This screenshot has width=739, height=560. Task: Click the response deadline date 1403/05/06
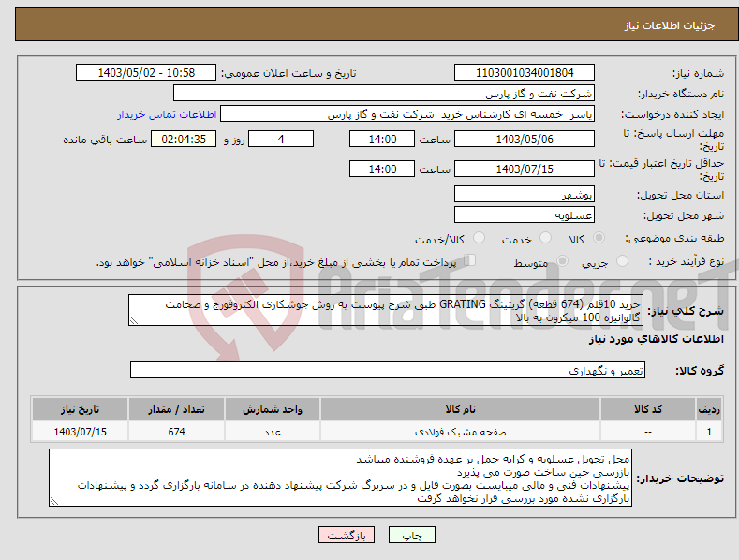[525, 139]
